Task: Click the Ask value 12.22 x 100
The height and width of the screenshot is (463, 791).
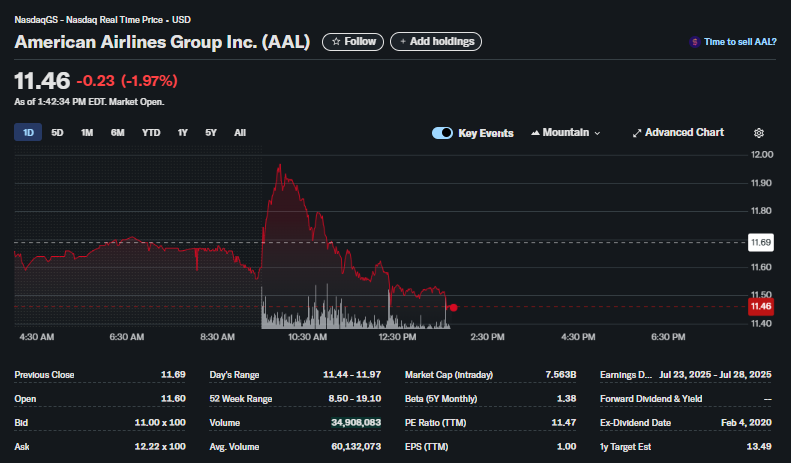Action: pyautogui.click(x=160, y=446)
